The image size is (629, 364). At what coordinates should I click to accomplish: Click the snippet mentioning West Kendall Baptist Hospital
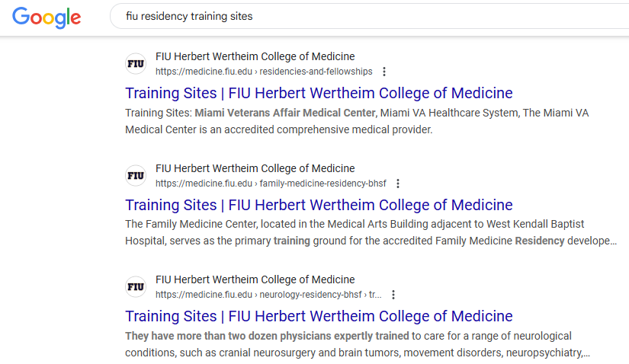[x=371, y=232]
